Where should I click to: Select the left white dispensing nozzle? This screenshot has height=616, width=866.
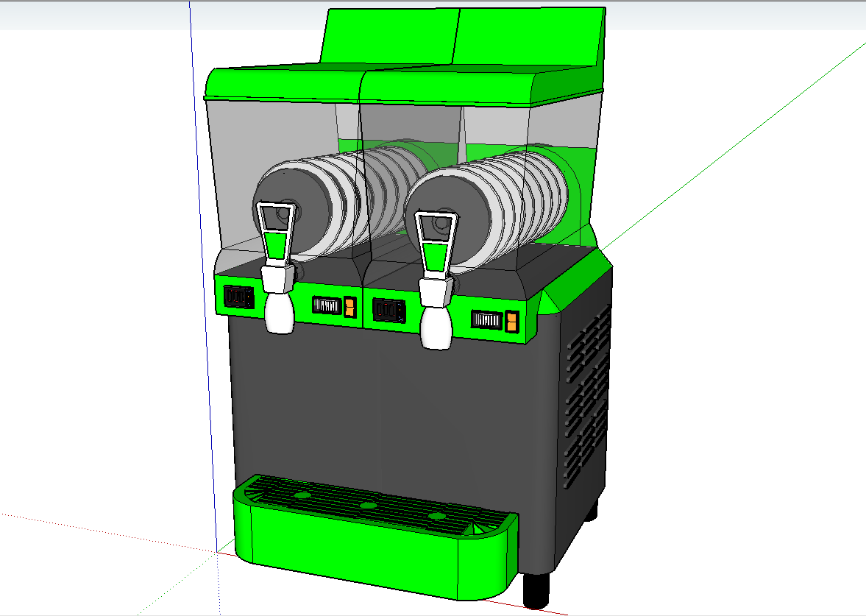[280, 313]
